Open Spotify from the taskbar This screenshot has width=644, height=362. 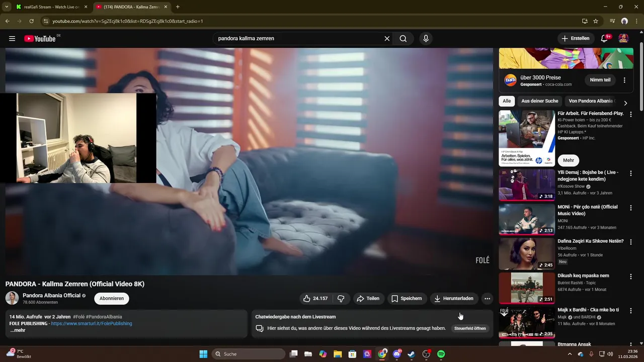[441, 354]
